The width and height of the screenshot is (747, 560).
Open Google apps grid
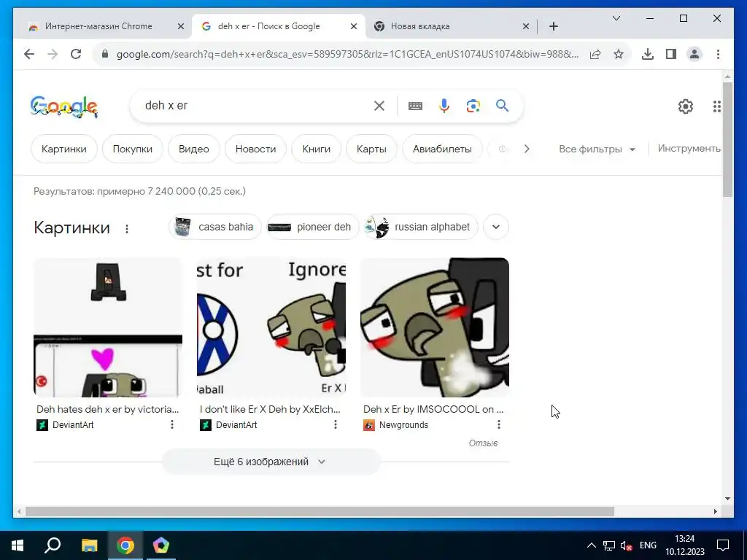pos(717,106)
